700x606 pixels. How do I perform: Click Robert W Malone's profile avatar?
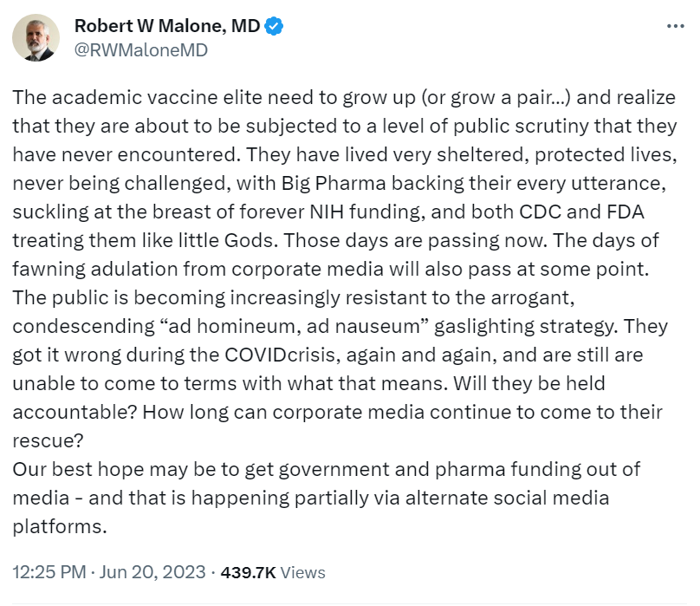[x=36, y=38]
